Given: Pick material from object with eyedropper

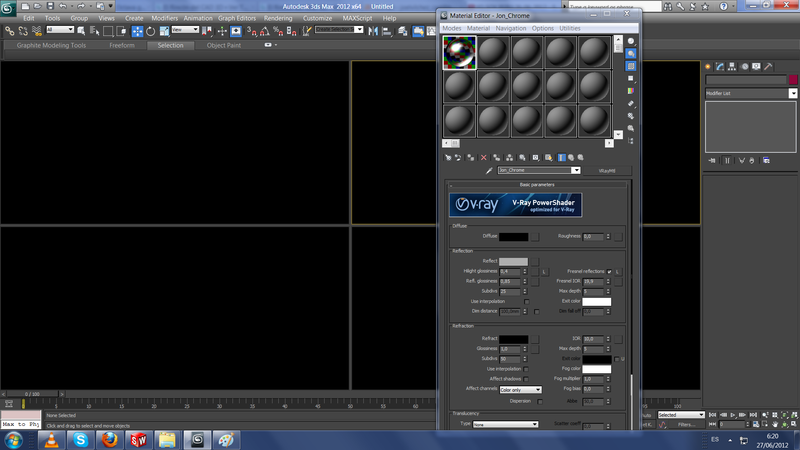Looking at the screenshot, I should coord(489,170).
